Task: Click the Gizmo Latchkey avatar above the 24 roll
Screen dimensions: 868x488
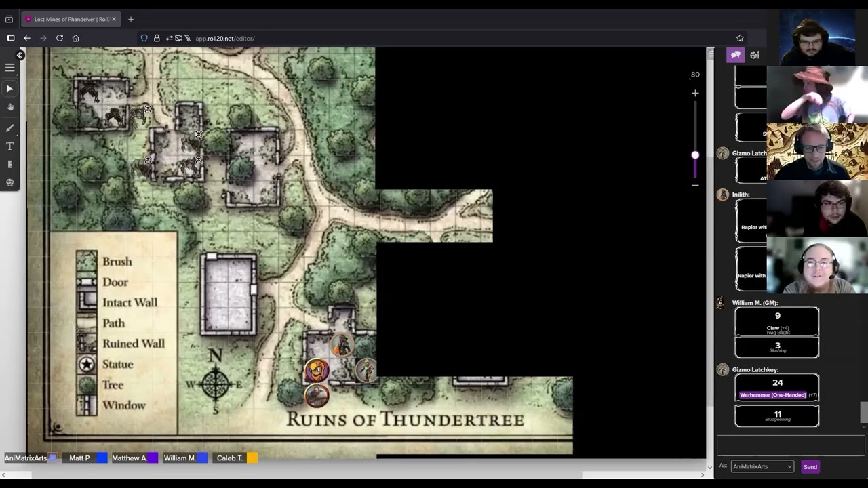Action: (x=723, y=369)
